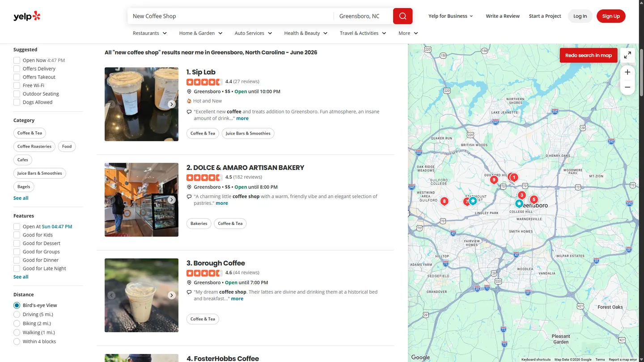Select Walking (1 mi.) distance

[17, 333]
